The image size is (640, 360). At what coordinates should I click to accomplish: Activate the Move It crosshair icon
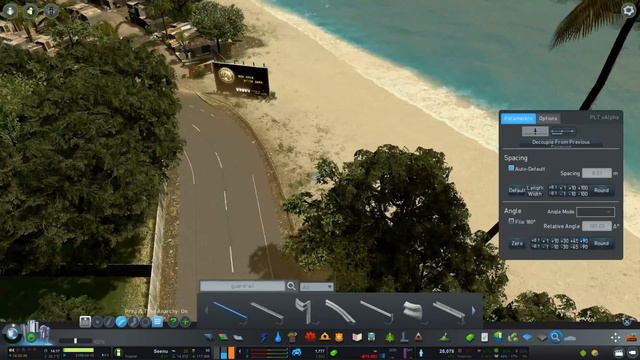coord(616,338)
